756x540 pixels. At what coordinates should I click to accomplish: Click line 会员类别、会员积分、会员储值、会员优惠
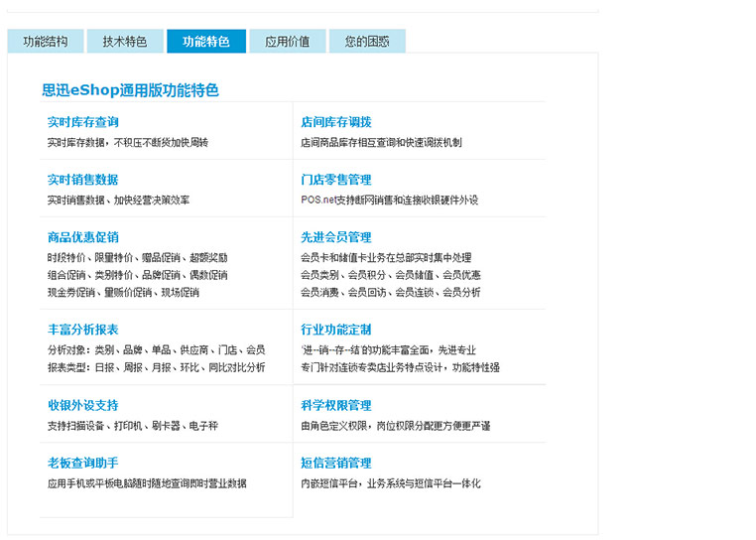click(391, 275)
